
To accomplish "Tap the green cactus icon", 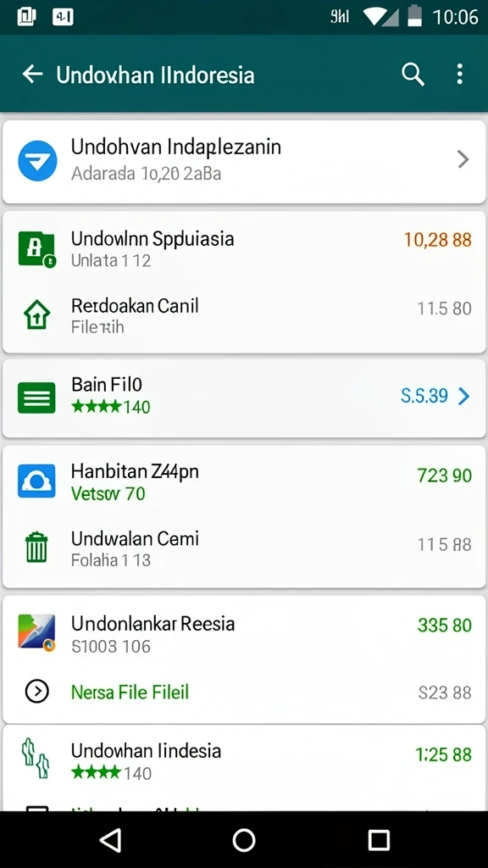I will click(x=36, y=759).
